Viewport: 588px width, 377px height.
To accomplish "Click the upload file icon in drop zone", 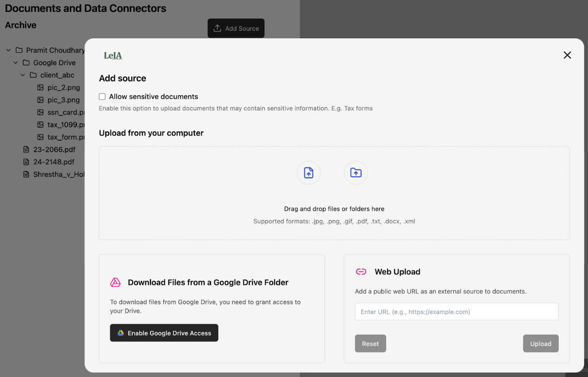I will (309, 173).
